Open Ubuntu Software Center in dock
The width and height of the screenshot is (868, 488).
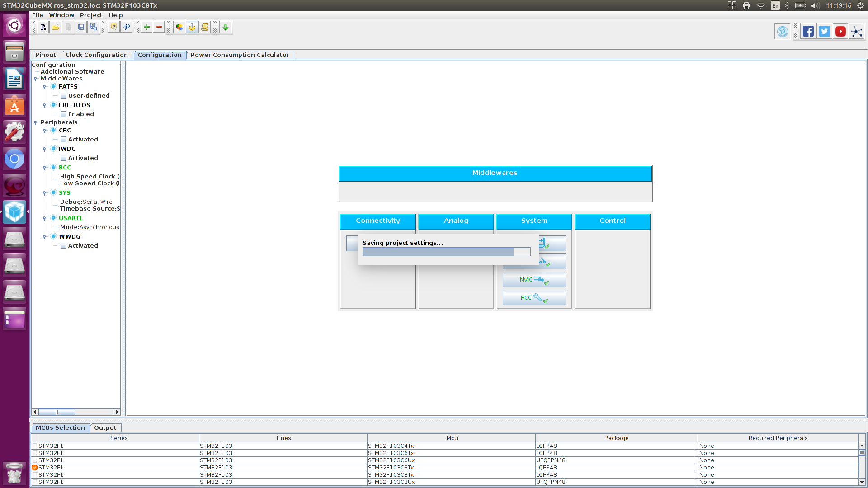pyautogui.click(x=14, y=106)
